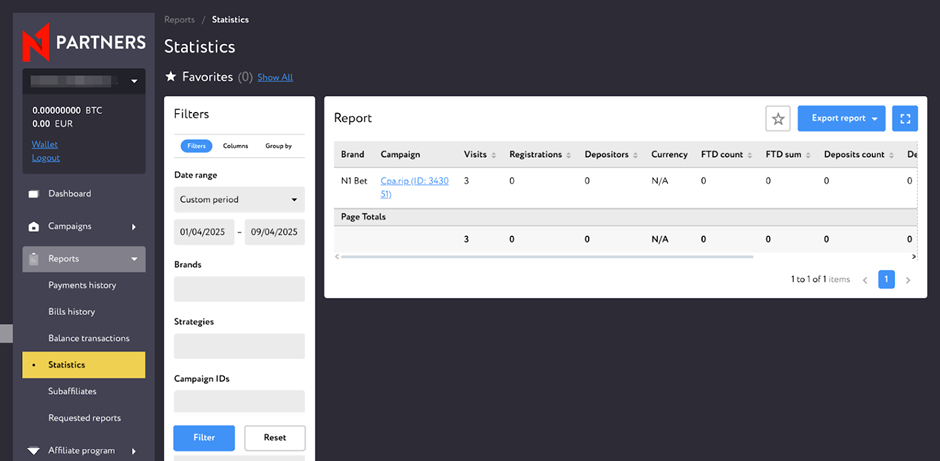The width and height of the screenshot is (940, 461).
Task: Click the Campaign IDs input field
Action: pyautogui.click(x=239, y=401)
